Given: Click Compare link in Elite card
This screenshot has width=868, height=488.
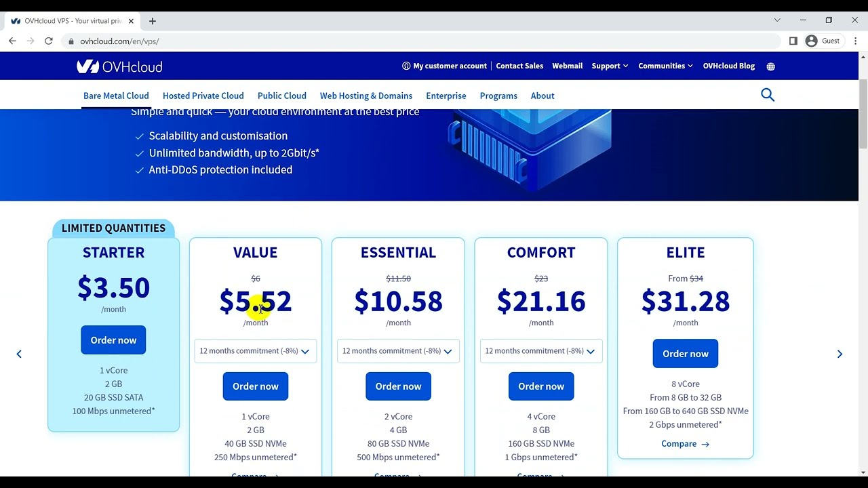Looking at the screenshot, I should click(x=686, y=444).
